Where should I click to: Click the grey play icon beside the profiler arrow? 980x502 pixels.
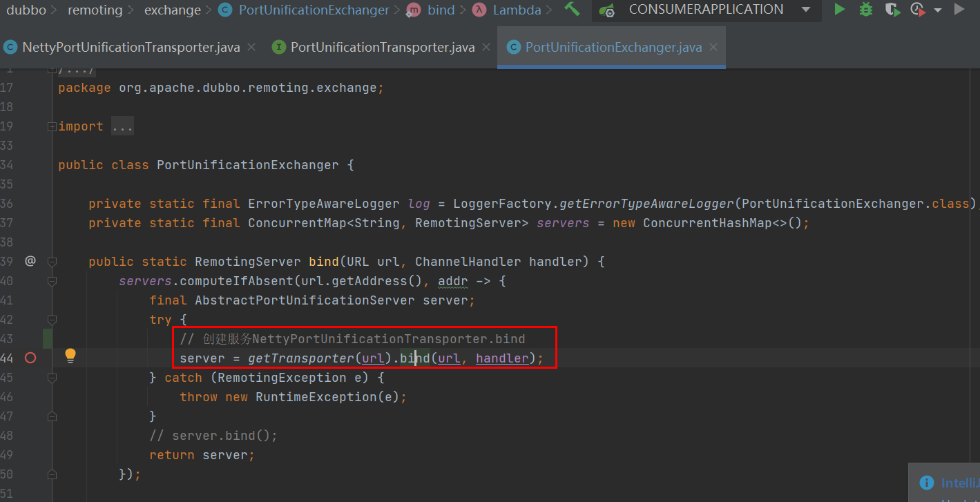[x=959, y=10]
